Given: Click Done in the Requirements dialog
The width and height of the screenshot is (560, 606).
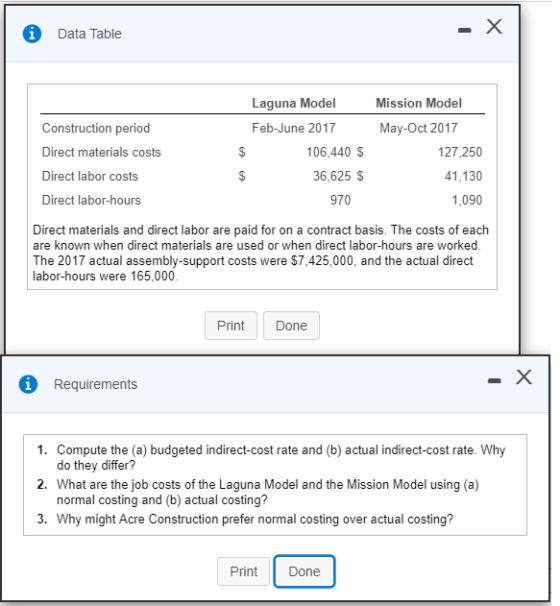Looking at the screenshot, I should coord(305,571).
